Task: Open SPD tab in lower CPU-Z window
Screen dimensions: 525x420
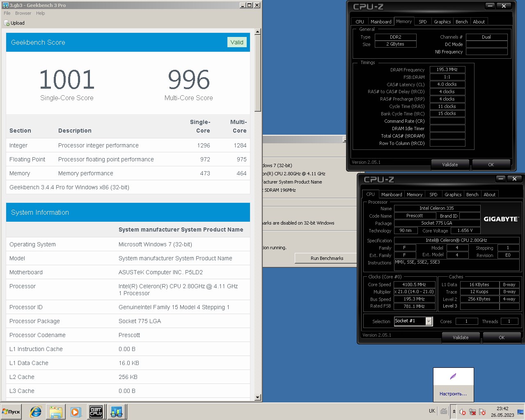Action: [433, 195]
